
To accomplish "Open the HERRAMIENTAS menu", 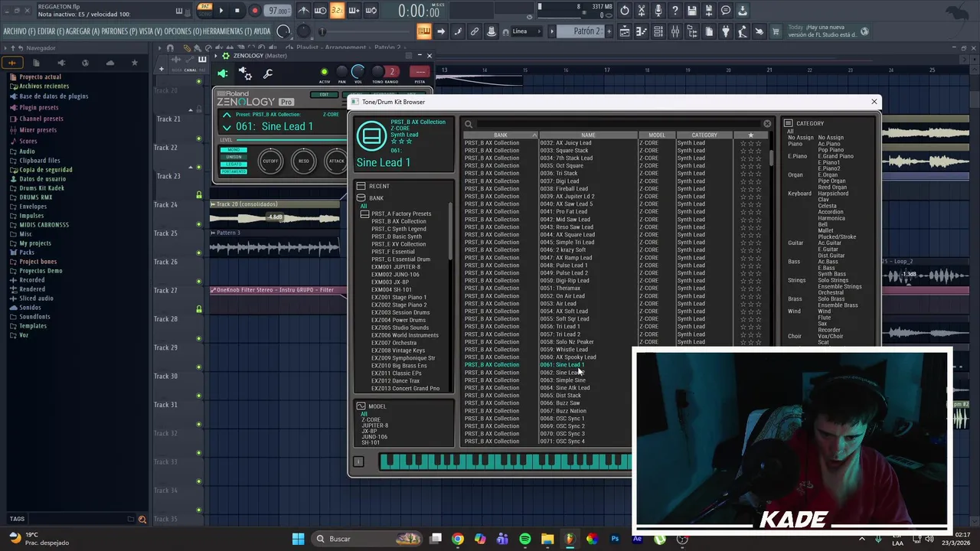I will [227, 31].
